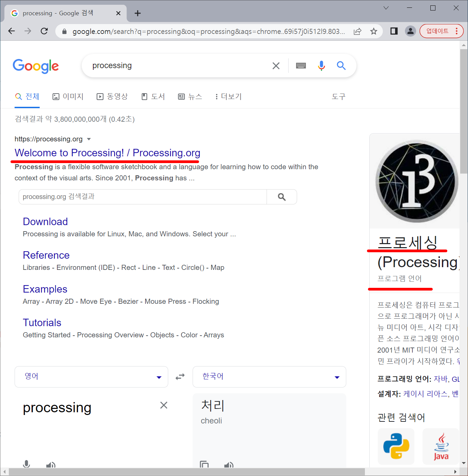Submit search with magnifier icon
Image resolution: width=468 pixels, height=476 pixels.
coord(341,66)
